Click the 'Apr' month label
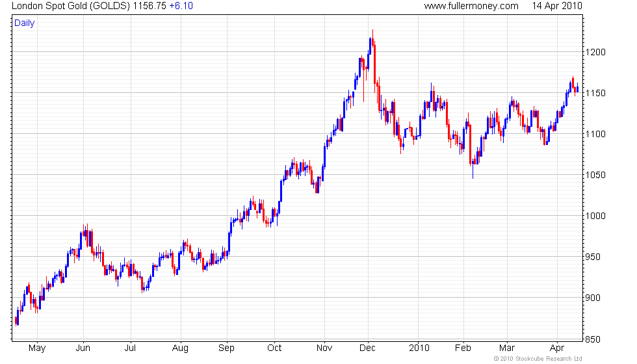Image resolution: width=637 pixels, height=364 pixels. coord(556,348)
